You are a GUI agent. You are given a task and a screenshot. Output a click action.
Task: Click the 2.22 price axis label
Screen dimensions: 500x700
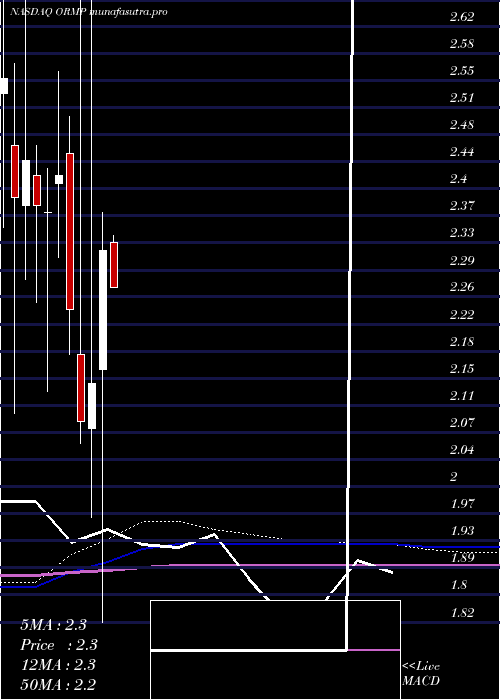point(462,315)
